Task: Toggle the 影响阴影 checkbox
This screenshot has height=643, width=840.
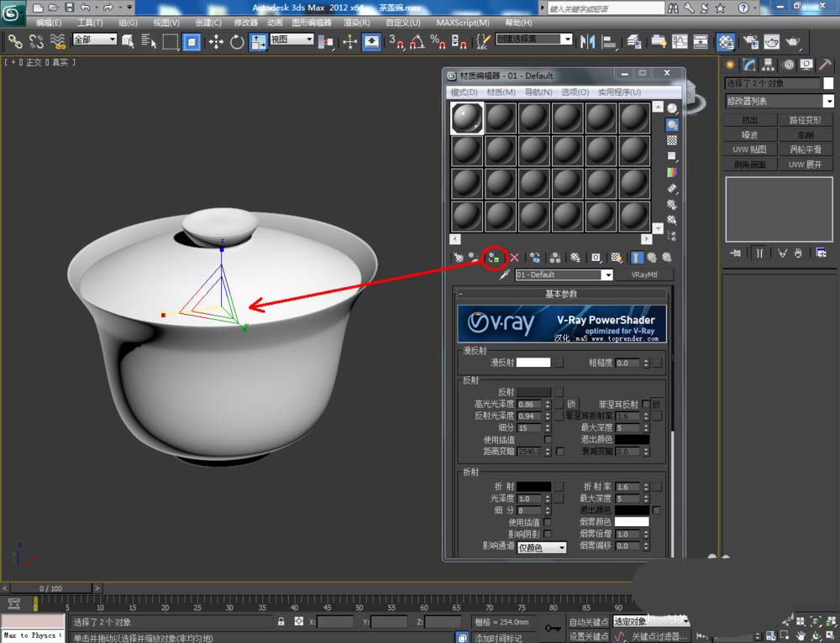Action: point(548,534)
